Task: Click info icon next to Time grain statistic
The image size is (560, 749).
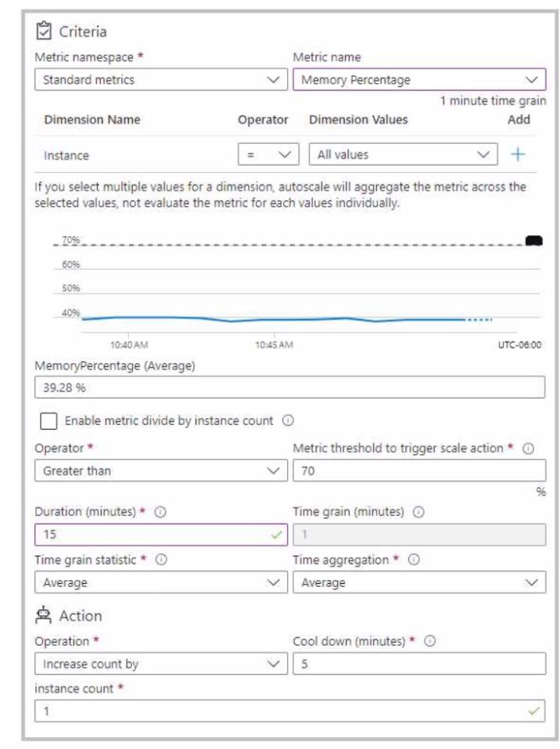Action: 161,560
